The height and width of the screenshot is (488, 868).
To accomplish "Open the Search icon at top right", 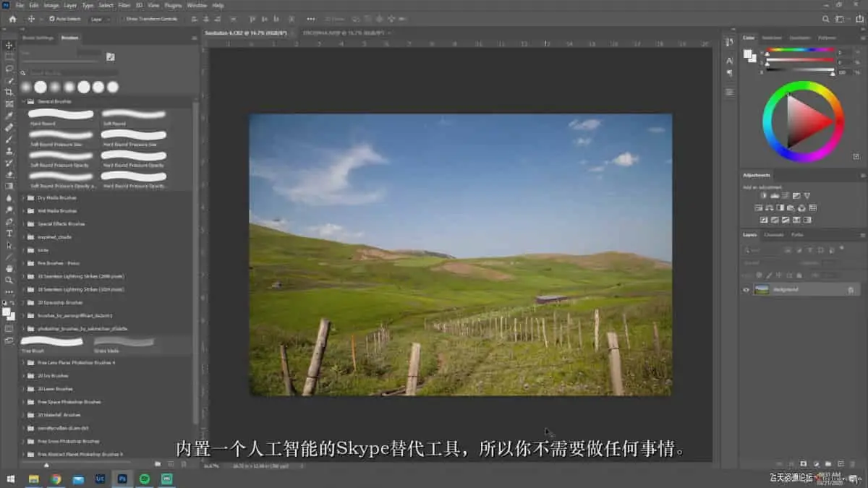I will point(826,19).
